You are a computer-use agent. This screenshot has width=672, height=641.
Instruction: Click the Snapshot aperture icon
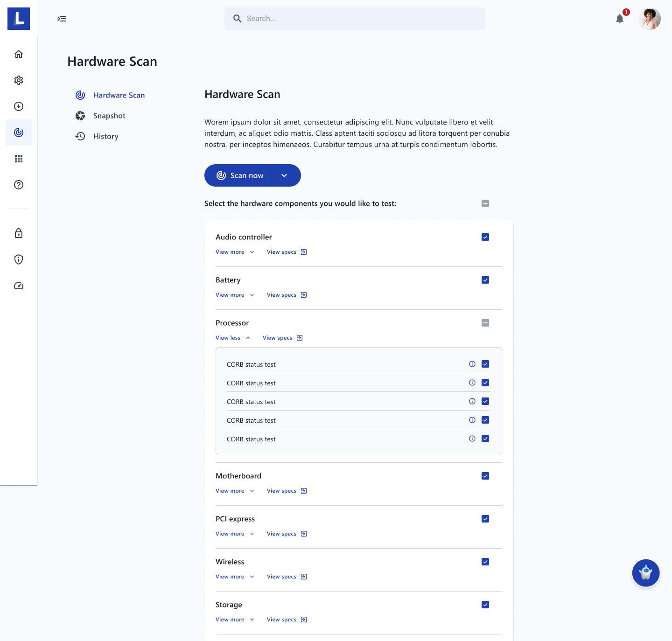[x=80, y=116]
